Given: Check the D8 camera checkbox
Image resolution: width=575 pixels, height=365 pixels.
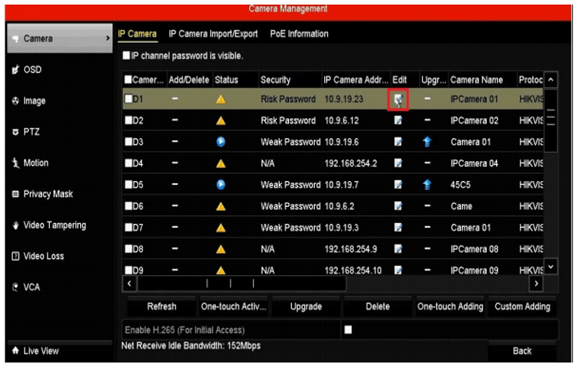Looking at the screenshot, I should point(128,249).
